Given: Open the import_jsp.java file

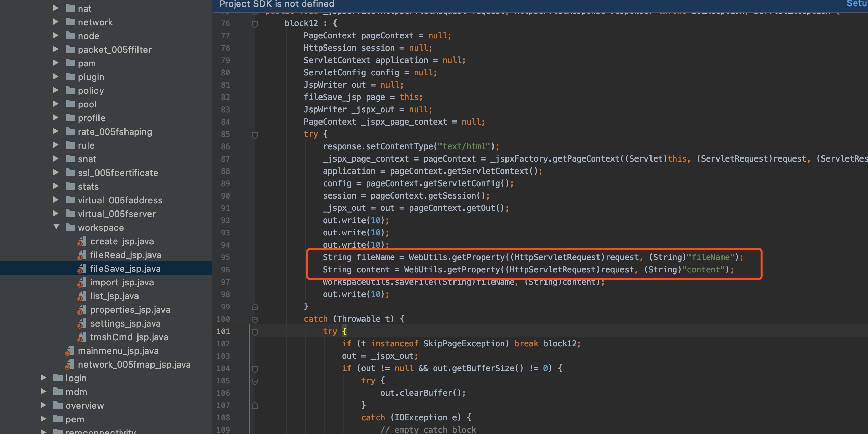Looking at the screenshot, I should coord(122,282).
